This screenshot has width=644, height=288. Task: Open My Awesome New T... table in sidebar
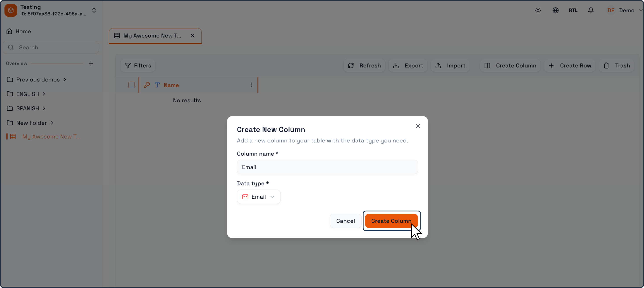(x=51, y=137)
